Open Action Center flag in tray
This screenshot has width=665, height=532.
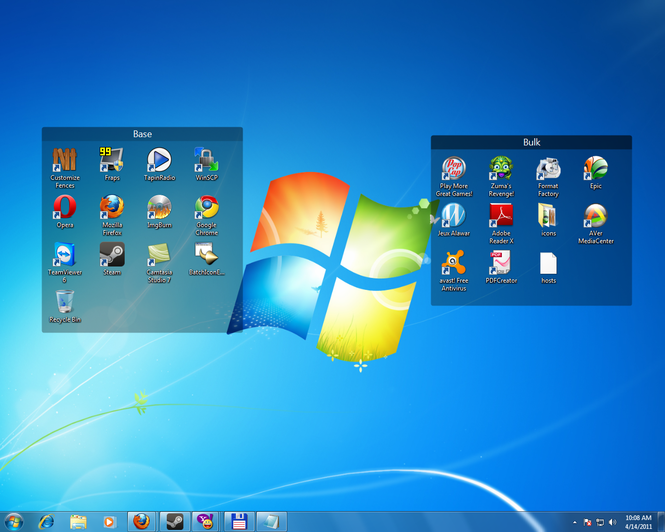pyautogui.click(x=587, y=522)
